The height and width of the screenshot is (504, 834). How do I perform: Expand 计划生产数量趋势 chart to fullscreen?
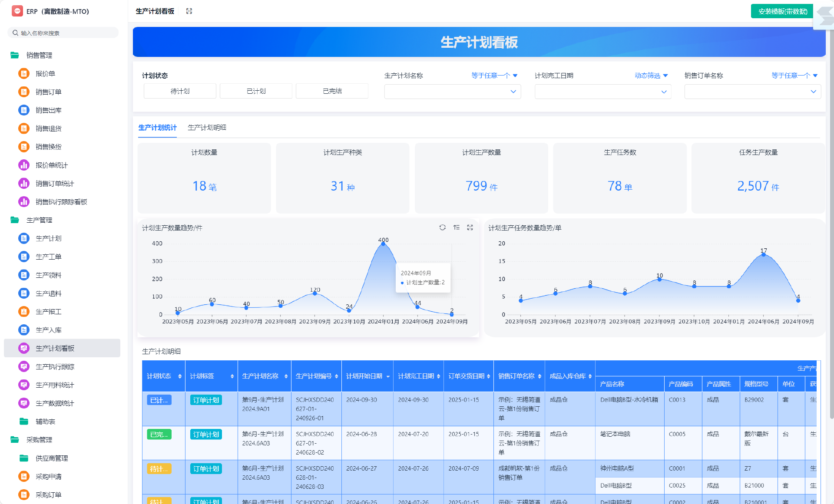[470, 227]
